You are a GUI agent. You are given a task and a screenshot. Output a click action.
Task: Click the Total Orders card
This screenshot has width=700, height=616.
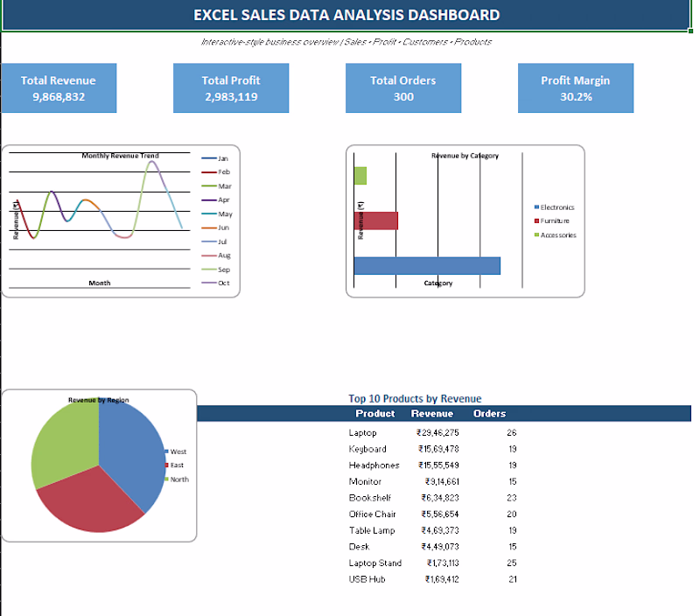[403, 87]
